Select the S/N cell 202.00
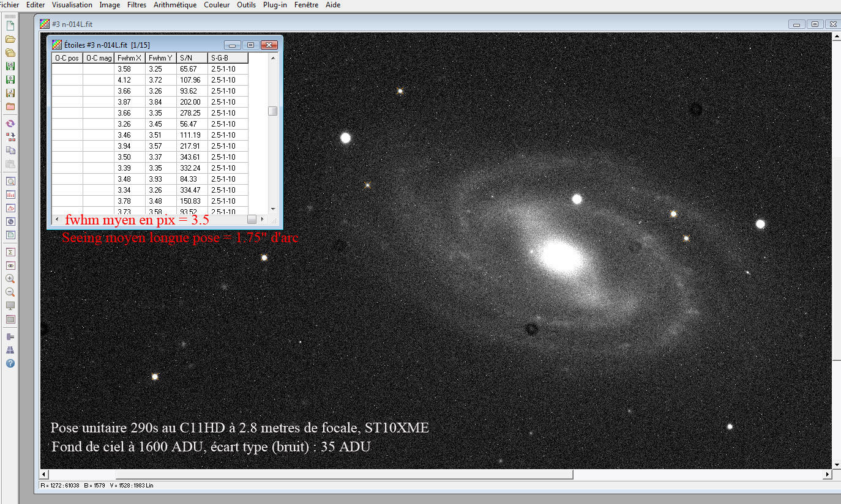Image resolution: width=841 pixels, height=504 pixels. coord(192,102)
